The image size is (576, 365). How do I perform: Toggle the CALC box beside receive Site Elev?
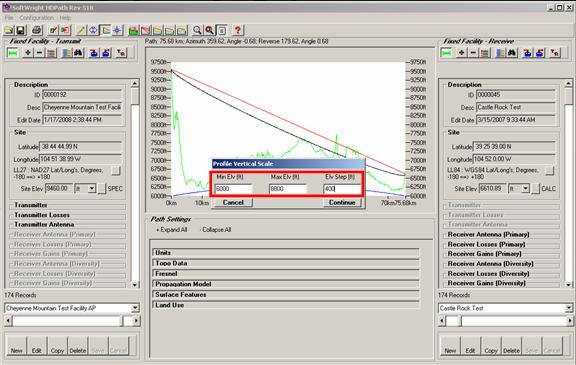click(536, 189)
